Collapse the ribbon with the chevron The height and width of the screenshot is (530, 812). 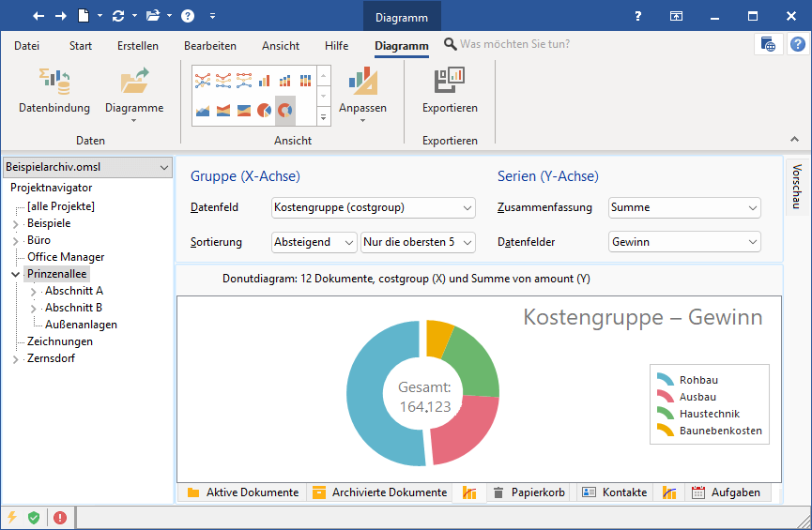point(794,139)
